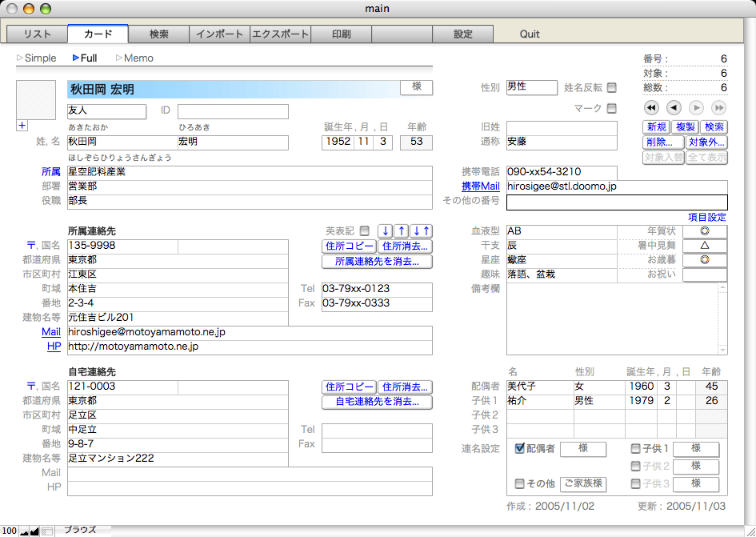Open the 検索 tab
This screenshot has height=537, width=756.
158,34
